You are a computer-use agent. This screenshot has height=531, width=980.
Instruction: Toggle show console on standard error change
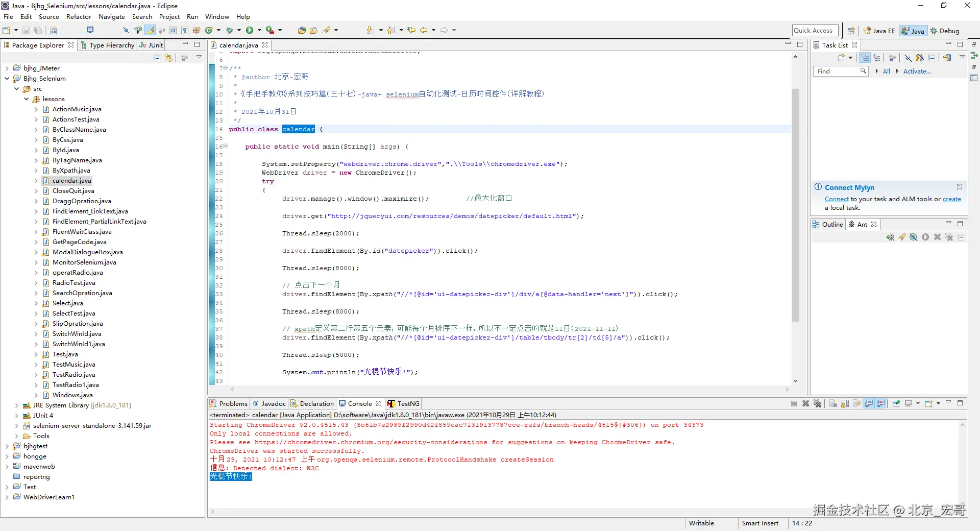(x=880, y=404)
